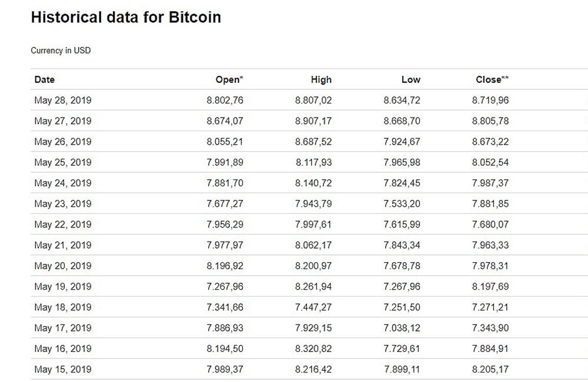The image size is (588, 382).
Task: Sort by the Open* column header
Action: [228, 79]
